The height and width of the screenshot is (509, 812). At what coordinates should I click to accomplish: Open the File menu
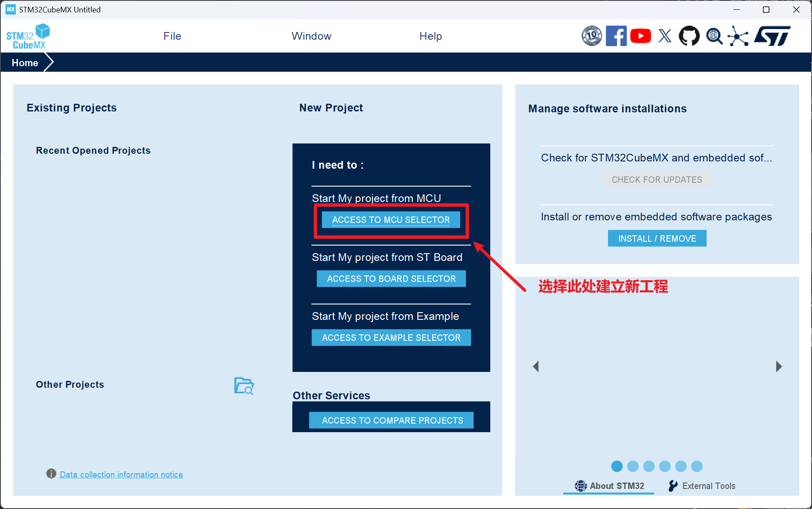(172, 36)
